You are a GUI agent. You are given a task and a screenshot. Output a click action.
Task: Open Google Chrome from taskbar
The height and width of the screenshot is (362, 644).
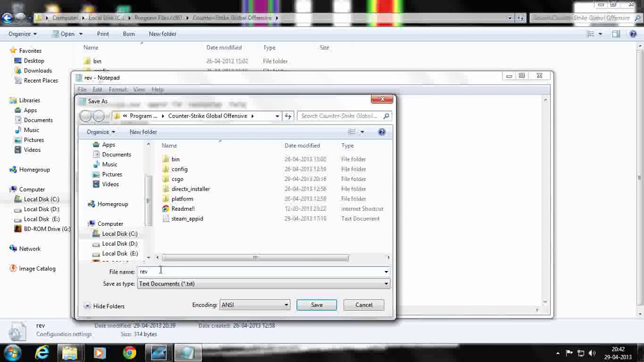[x=129, y=353]
